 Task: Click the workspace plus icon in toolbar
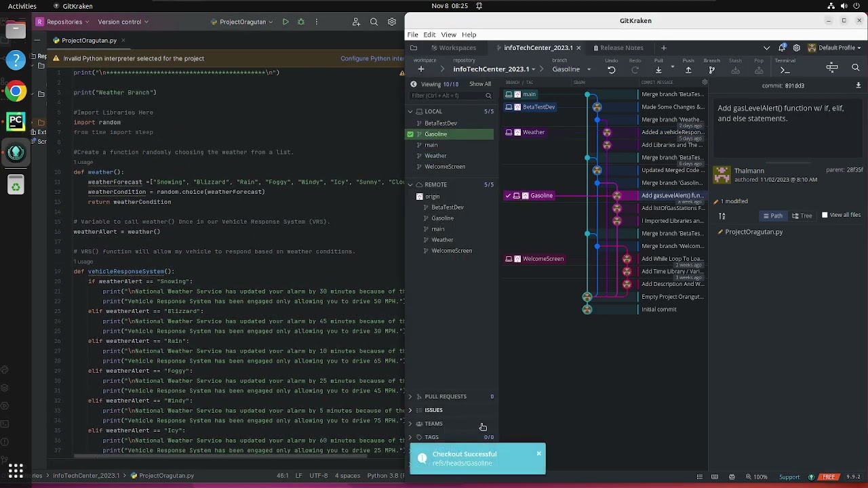click(421, 69)
